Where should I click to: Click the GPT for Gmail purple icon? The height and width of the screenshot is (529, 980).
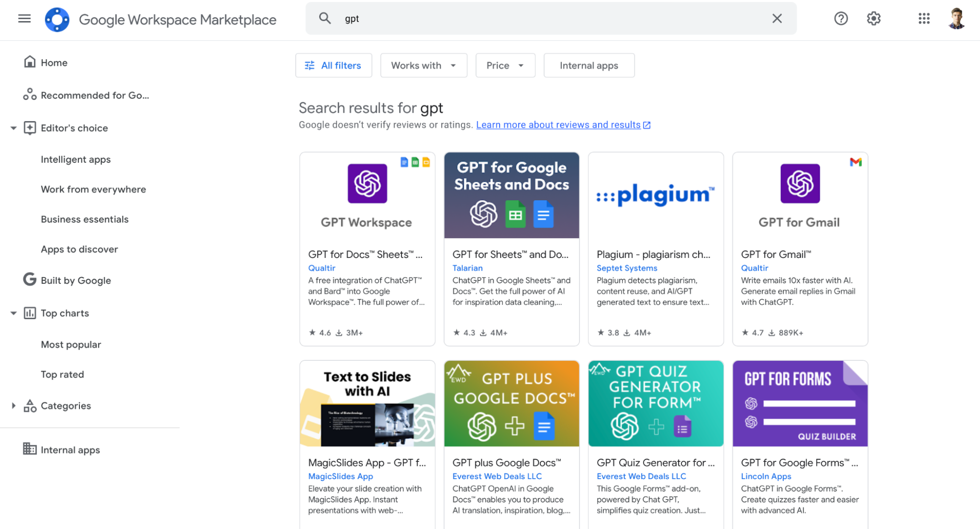click(x=800, y=183)
